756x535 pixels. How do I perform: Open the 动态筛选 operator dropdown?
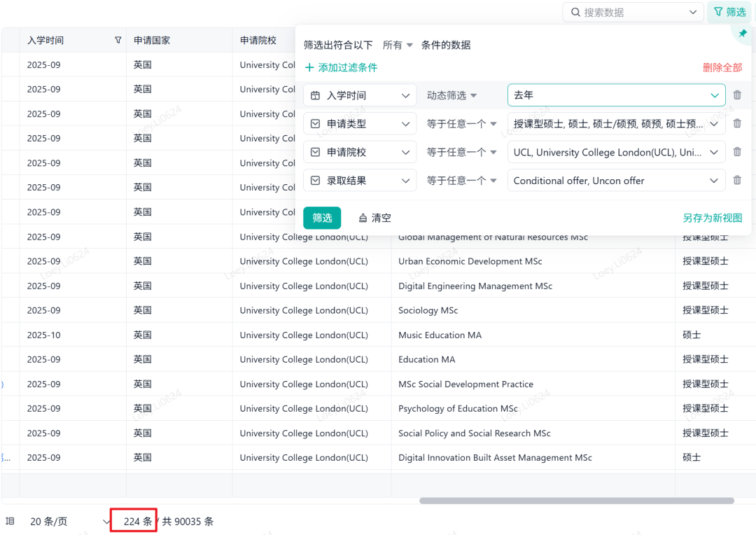(452, 95)
